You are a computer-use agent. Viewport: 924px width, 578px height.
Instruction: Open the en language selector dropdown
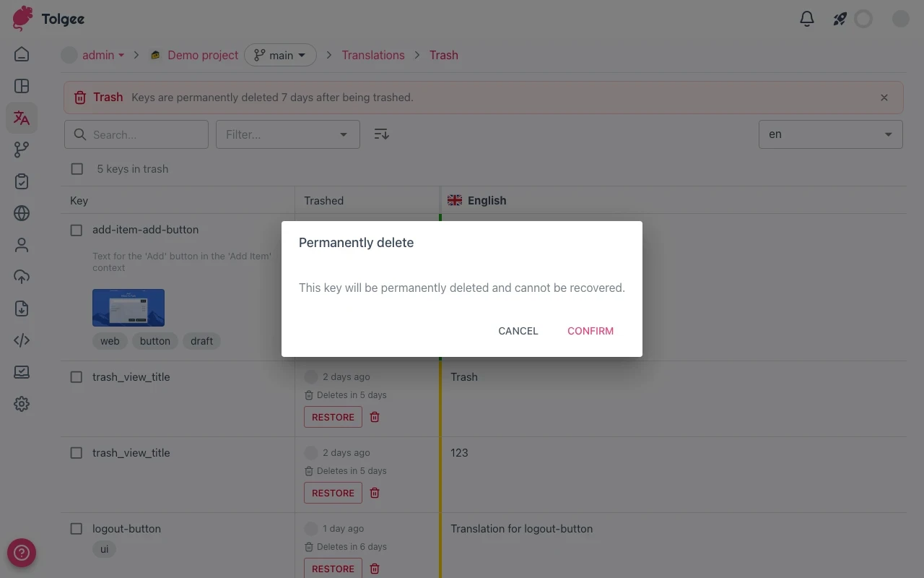click(x=830, y=134)
